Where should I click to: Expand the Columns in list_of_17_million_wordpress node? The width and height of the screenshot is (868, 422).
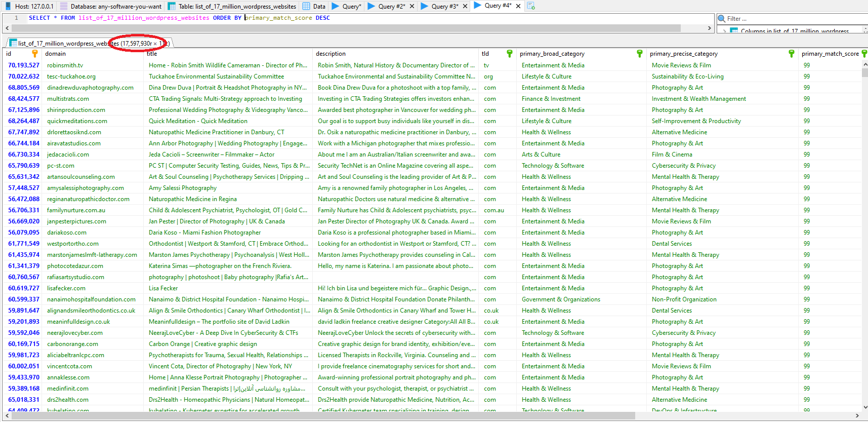point(725,31)
